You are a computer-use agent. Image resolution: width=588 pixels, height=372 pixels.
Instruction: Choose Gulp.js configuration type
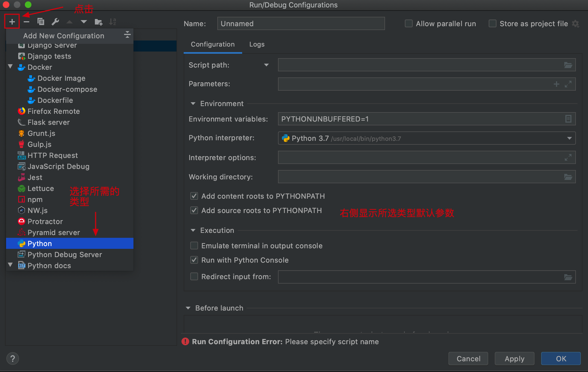[70, 144]
